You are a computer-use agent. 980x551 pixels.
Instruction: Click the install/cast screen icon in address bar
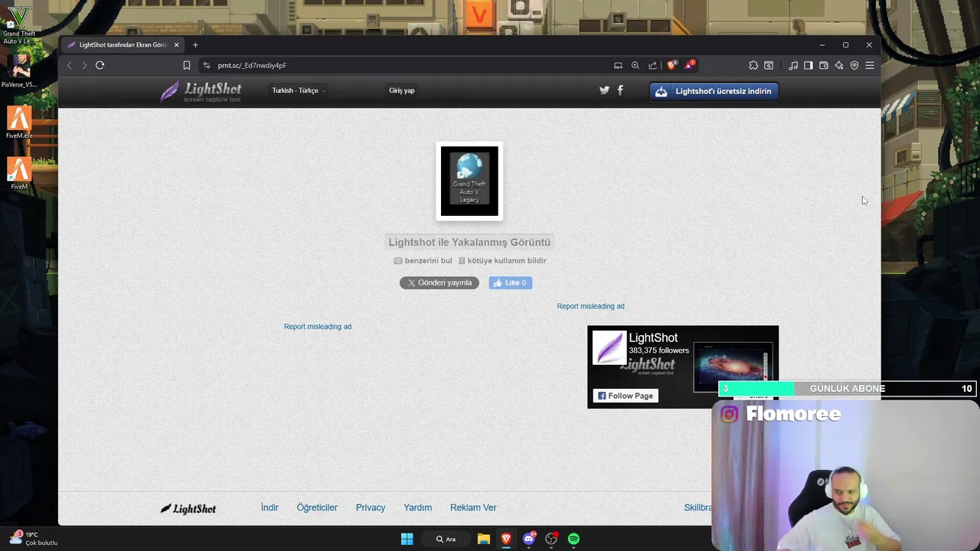coord(618,66)
